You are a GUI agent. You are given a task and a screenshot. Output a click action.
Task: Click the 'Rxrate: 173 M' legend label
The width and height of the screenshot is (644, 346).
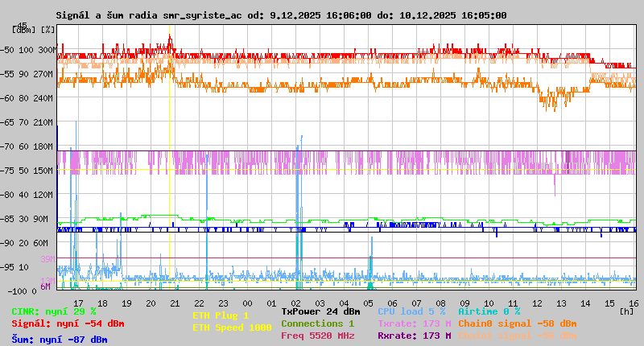pos(415,336)
